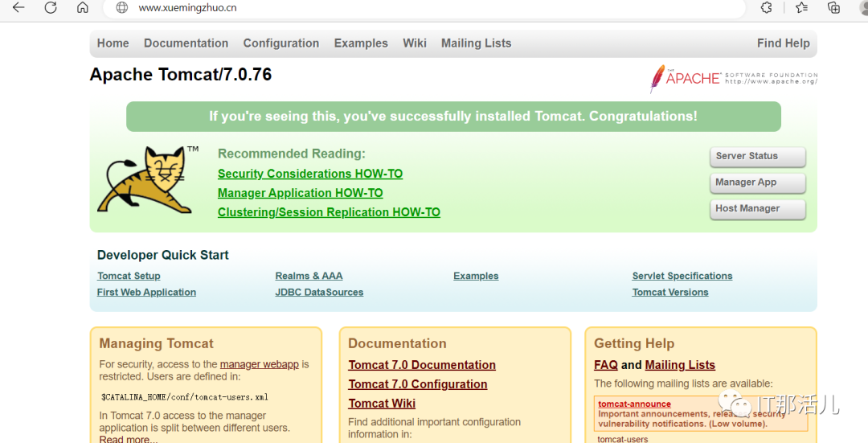Open the Examples nav item in top bar
Screen dimensions: 868x443
(x=361, y=43)
